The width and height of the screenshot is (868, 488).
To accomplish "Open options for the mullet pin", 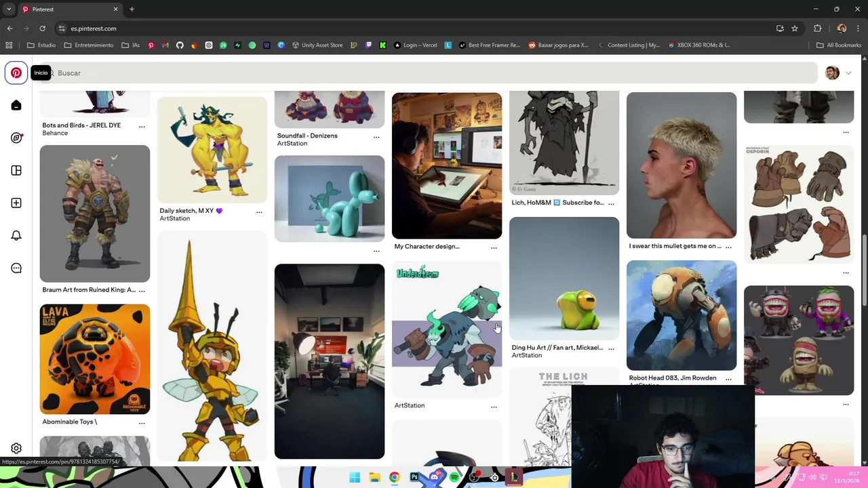I will point(728,247).
